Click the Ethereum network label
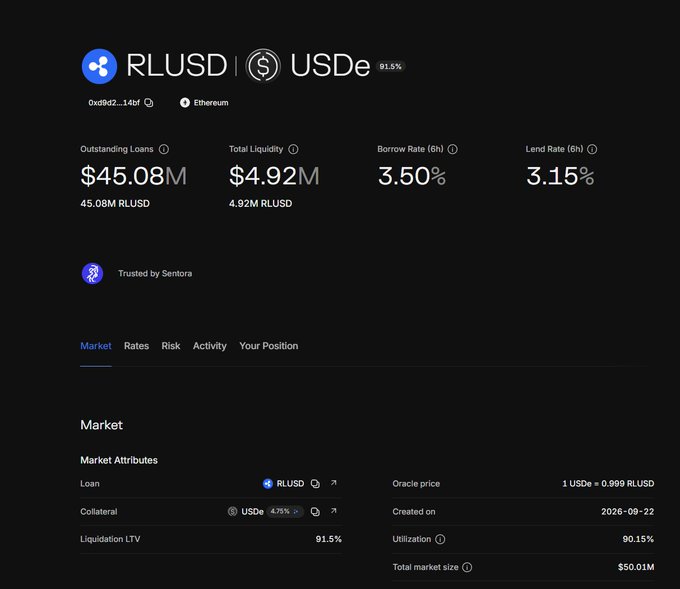 (x=211, y=103)
